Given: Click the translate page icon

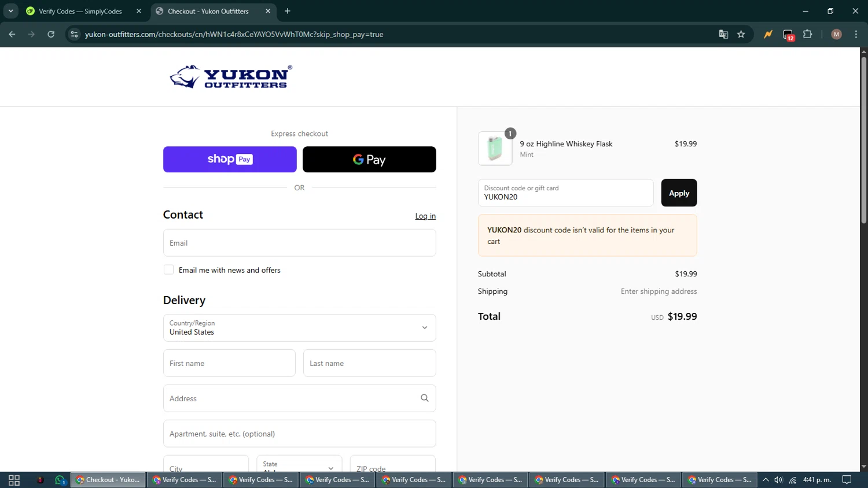Looking at the screenshot, I should (723, 34).
